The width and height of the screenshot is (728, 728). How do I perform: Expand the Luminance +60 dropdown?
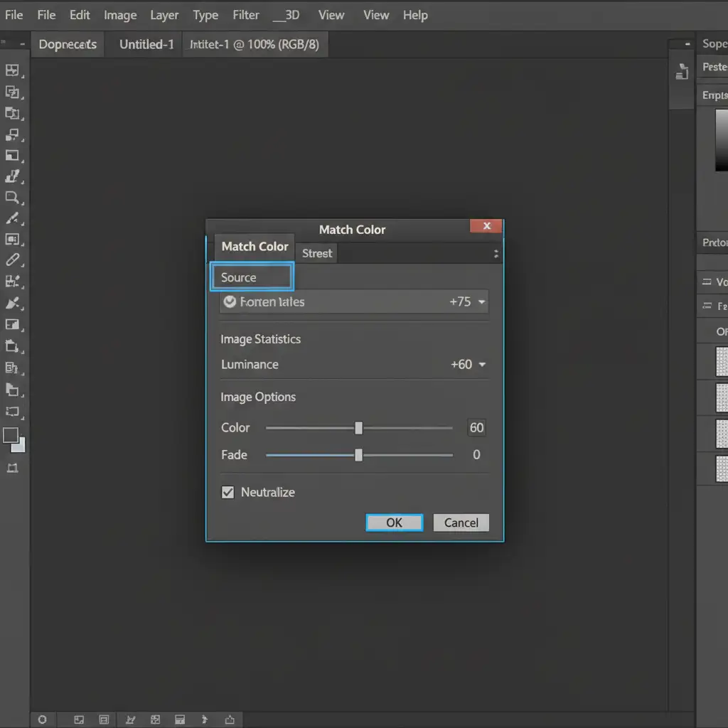[x=482, y=365]
